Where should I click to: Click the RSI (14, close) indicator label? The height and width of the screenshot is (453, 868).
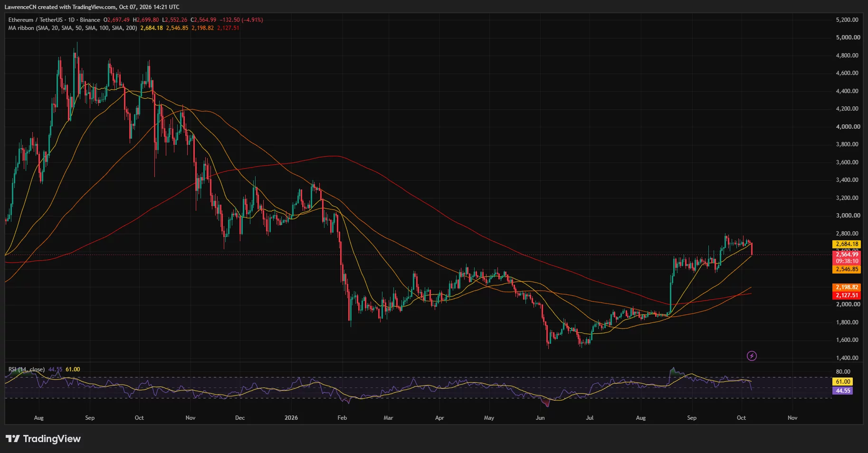[27, 369]
